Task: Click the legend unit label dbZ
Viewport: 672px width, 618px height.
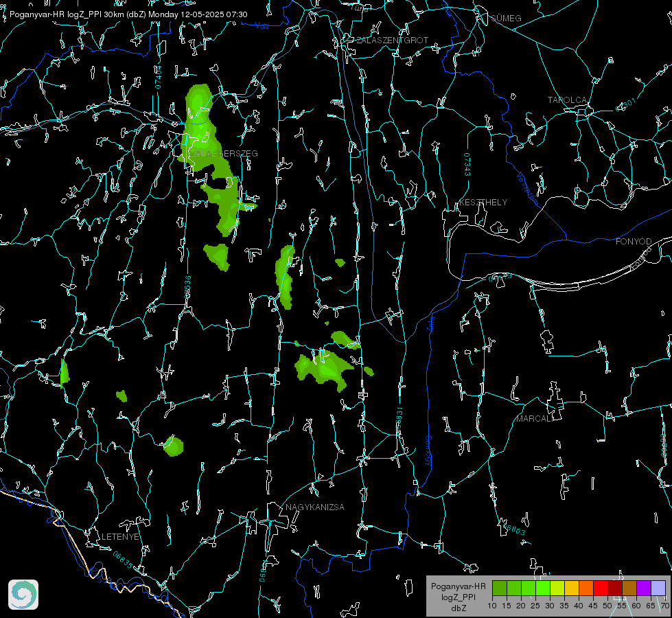Action: (x=458, y=608)
